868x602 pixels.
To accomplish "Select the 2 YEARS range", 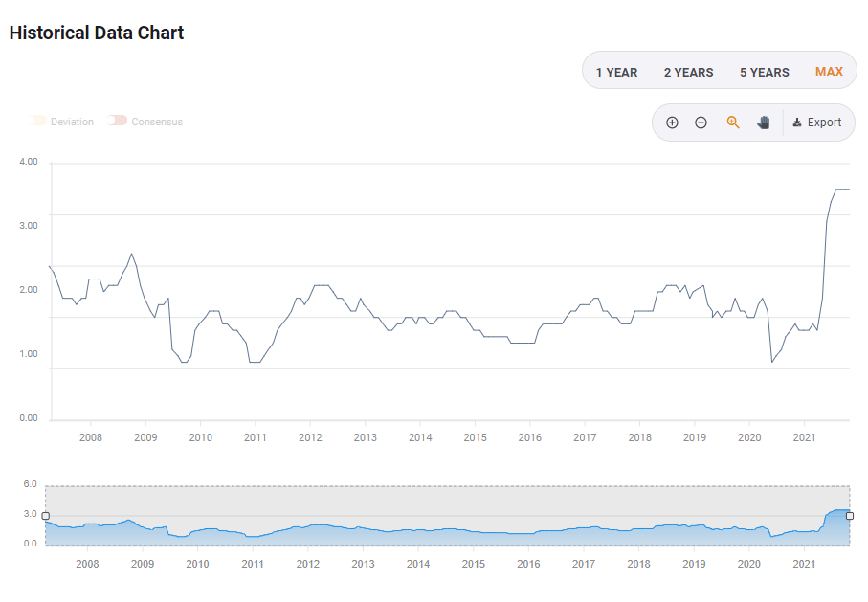I will [x=688, y=72].
